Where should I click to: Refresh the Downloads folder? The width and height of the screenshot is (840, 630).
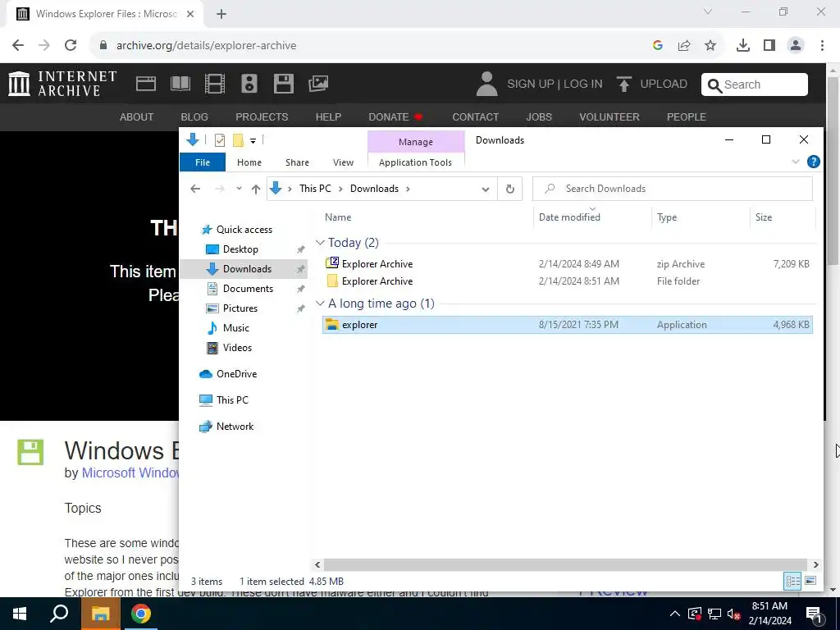tap(510, 189)
